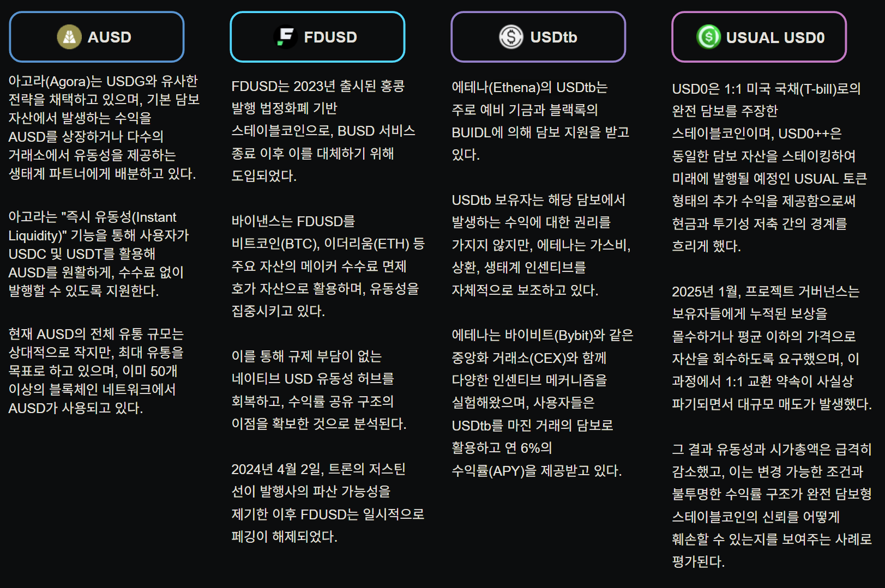
Task: Click the USD0 paragraph about January 2025 governance
Action: point(772,348)
